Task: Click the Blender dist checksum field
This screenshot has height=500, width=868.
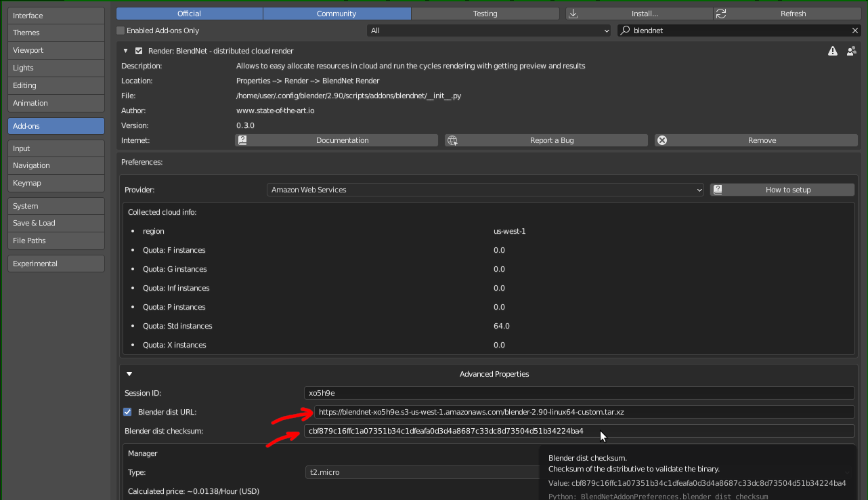Action: pyautogui.click(x=580, y=431)
